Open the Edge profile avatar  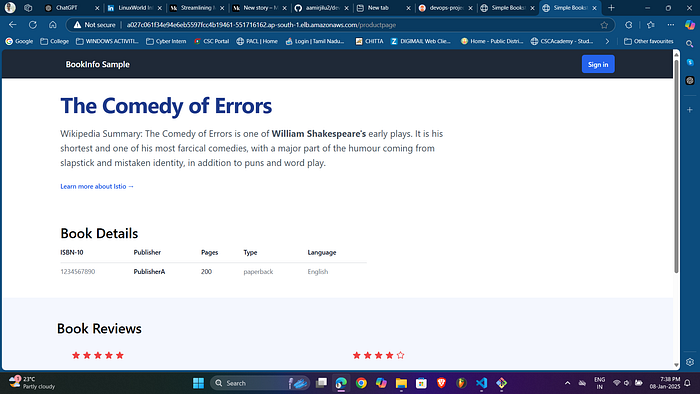[x=10, y=8]
